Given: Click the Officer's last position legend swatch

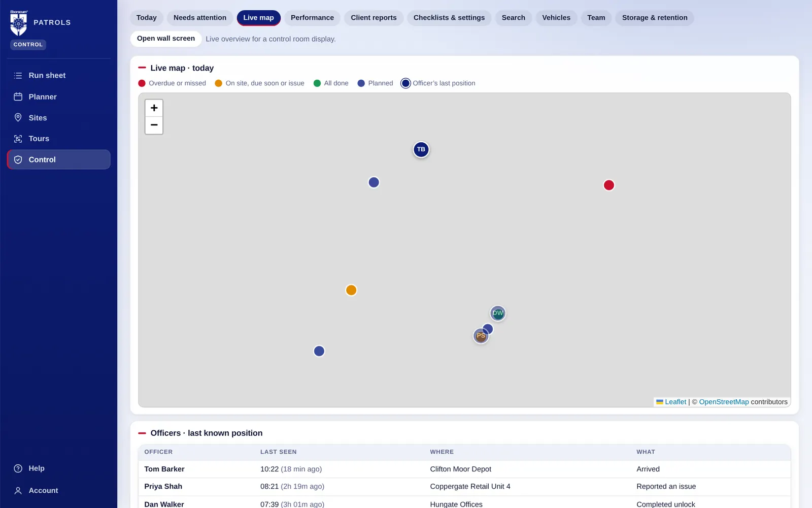Looking at the screenshot, I should 405,83.
